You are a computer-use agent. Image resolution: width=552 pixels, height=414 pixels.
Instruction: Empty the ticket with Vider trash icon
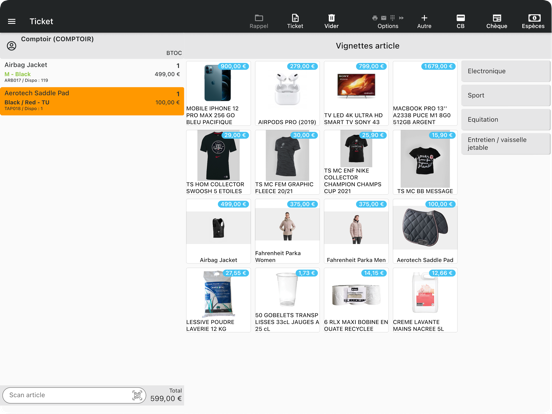pyautogui.click(x=331, y=21)
